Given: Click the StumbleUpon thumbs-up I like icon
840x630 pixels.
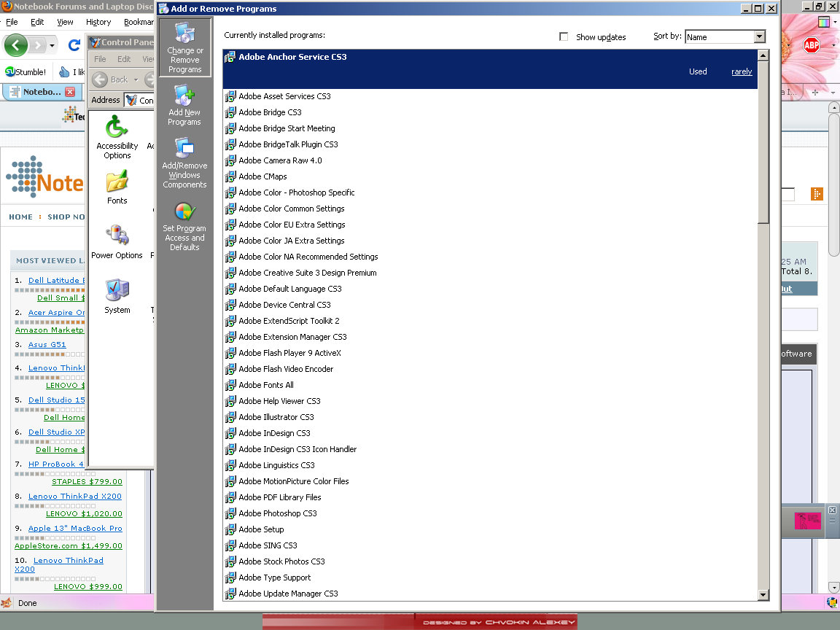Looking at the screenshot, I should pyautogui.click(x=64, y=71).
